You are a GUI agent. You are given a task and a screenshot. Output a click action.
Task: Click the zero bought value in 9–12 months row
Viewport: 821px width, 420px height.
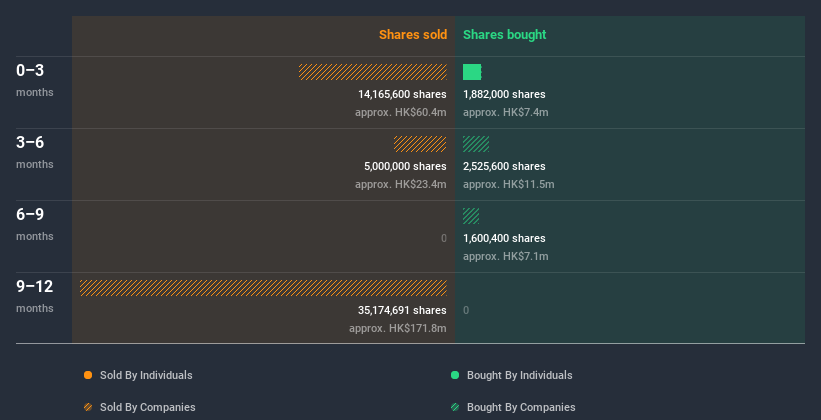click(466, 310)
